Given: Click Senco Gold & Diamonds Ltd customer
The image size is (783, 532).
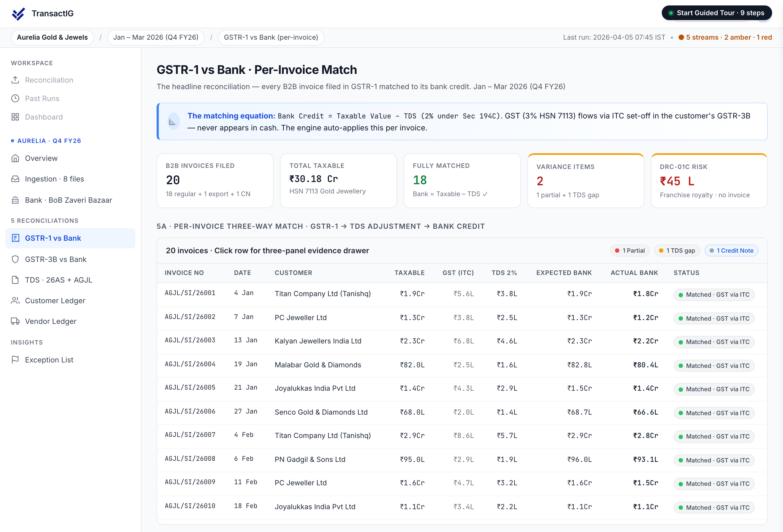Looking at the screenshot, I should 321,412.
